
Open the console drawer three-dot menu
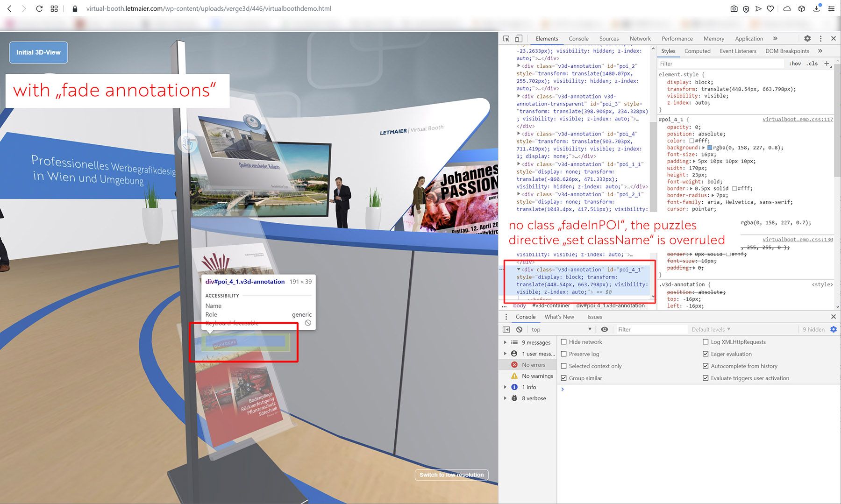tap(506, 317)
